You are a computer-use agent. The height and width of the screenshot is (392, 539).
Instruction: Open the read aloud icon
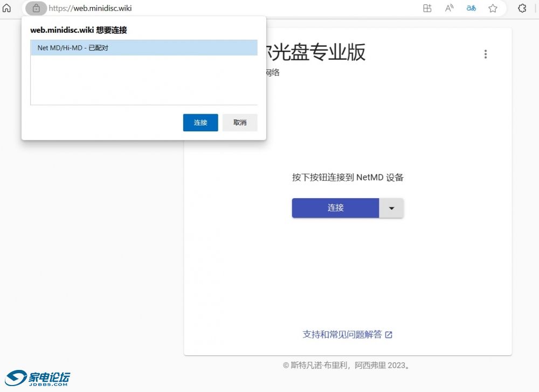click(449, 8)
